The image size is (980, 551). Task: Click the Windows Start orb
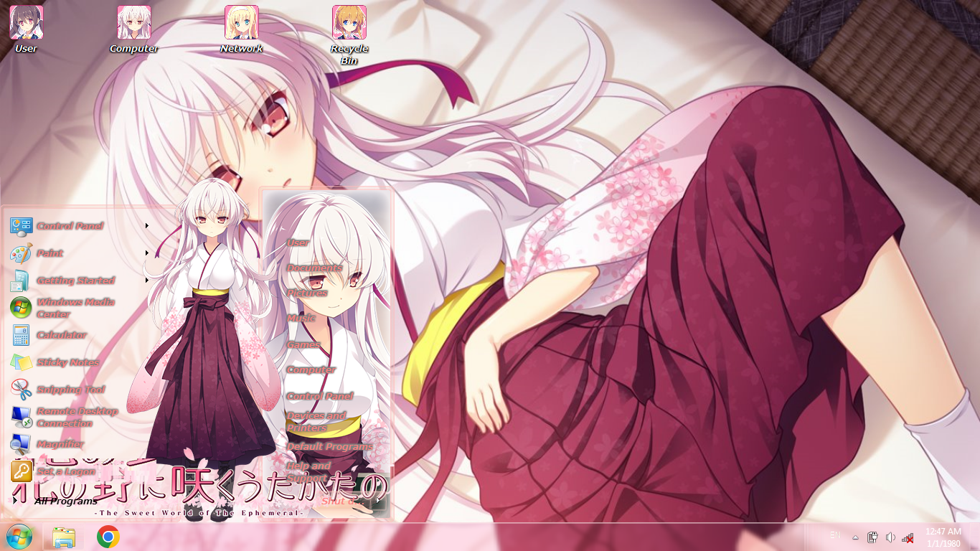click(x=19, y=537)
